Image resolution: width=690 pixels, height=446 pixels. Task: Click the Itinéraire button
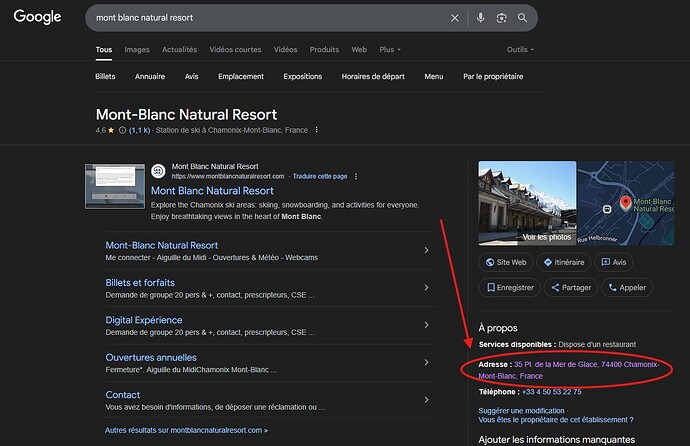[x=563, y=262]
